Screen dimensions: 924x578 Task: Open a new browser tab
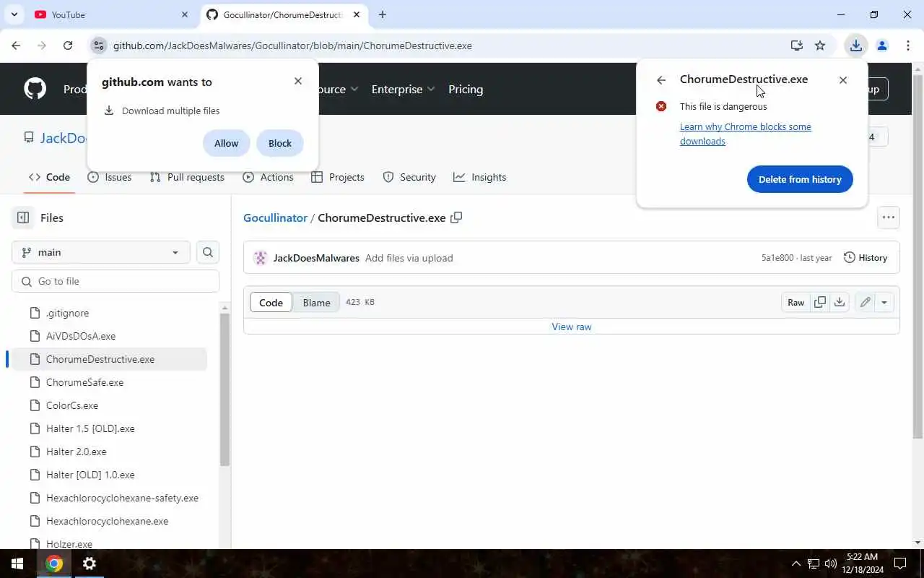tap(383, 14)
